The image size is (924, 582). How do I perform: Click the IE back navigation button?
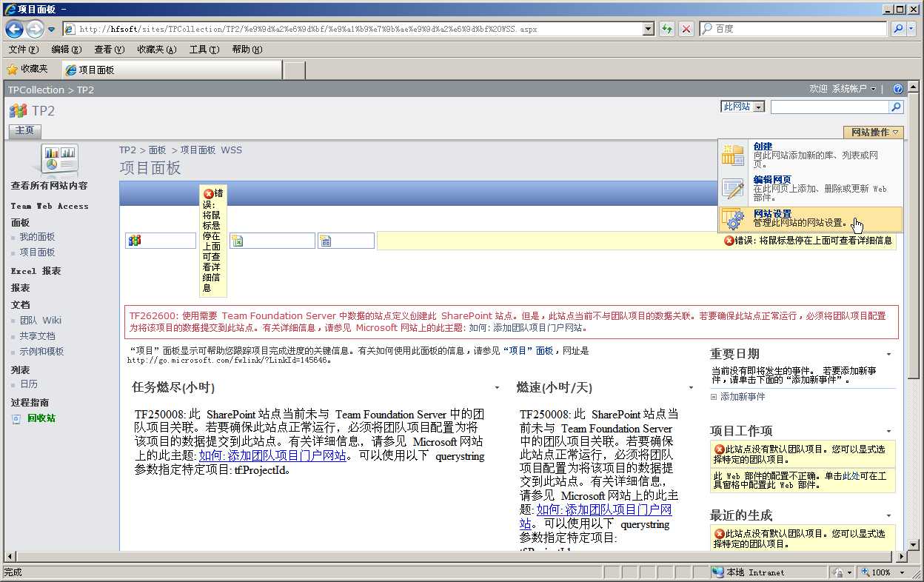[x=14, y=29]
